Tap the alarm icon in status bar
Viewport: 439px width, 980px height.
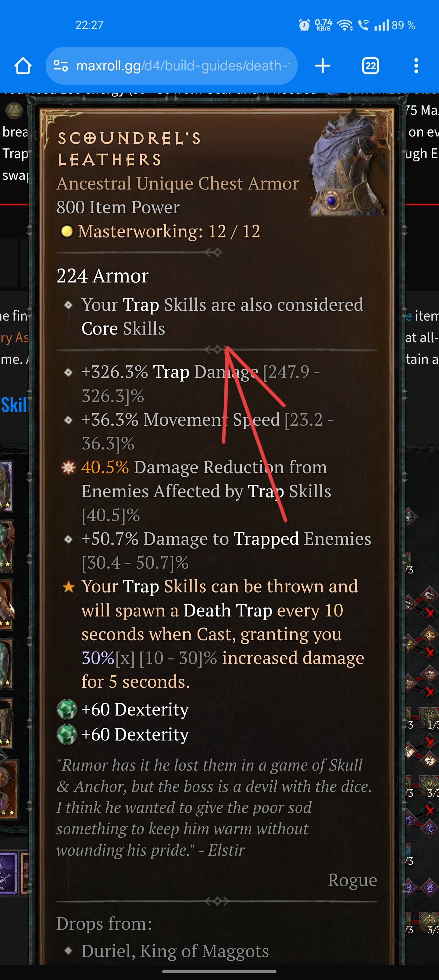click(304, 26)
